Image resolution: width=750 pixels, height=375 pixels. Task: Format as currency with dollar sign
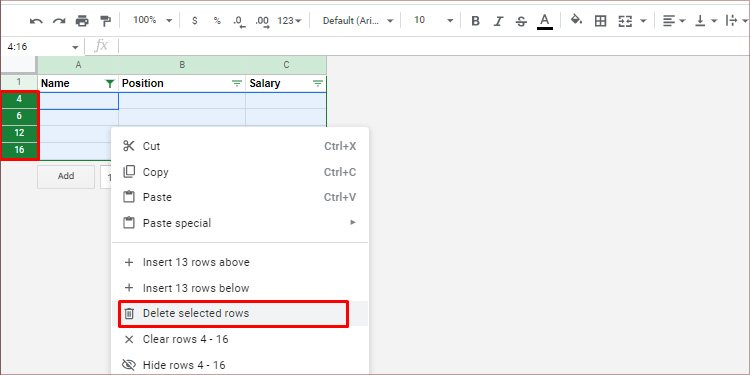(194, 21)
